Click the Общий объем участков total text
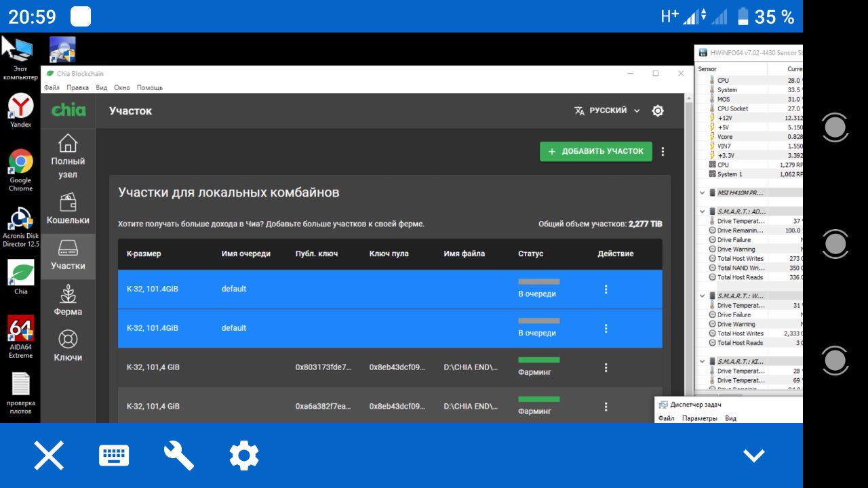 [600, 224]
